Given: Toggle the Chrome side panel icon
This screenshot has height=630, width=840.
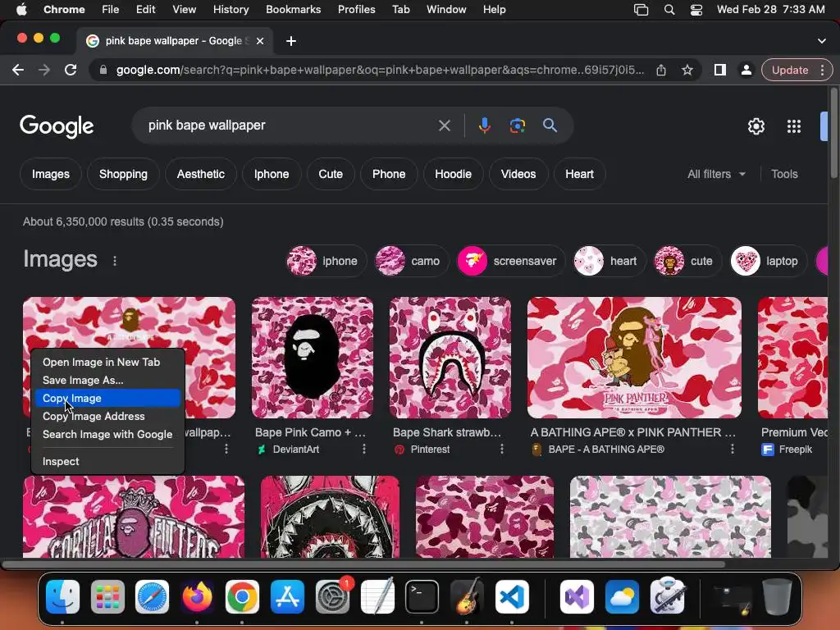Looking at the screenshot, I should coord(720,70).
